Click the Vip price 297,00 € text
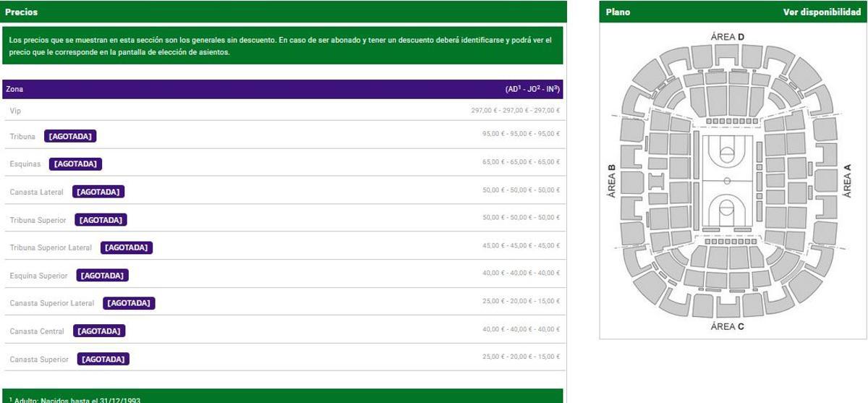Image resolution: width=868 pixels, height=403 pixels. [515, 111]
